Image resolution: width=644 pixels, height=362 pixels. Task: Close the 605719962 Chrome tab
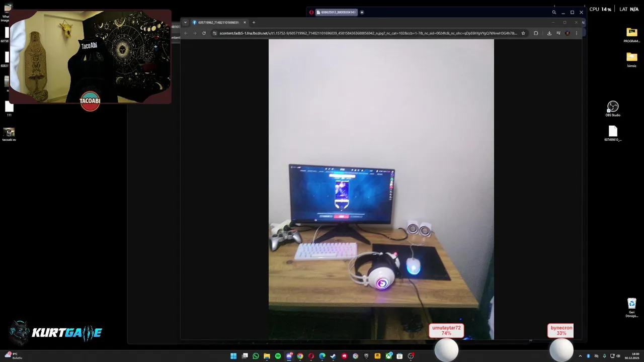245,22
